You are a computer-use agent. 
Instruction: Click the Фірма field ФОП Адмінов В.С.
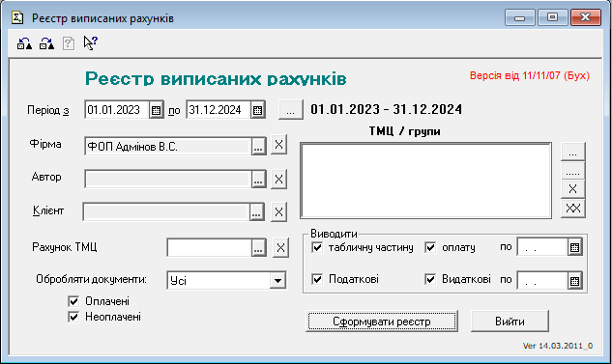(168, 147)
